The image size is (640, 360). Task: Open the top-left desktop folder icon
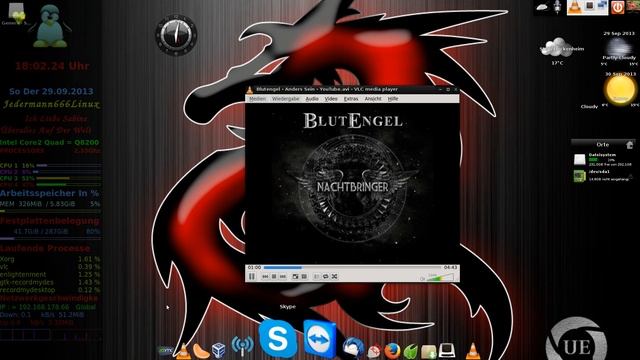point(17,12)
